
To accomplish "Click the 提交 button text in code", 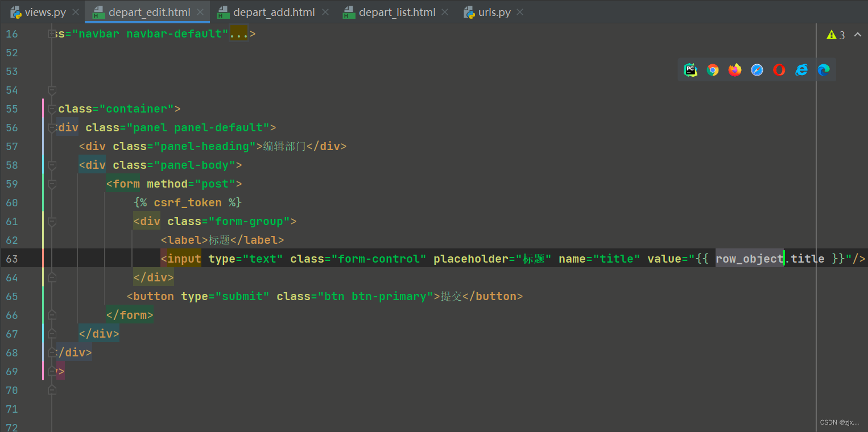I will tap(452, 296).
